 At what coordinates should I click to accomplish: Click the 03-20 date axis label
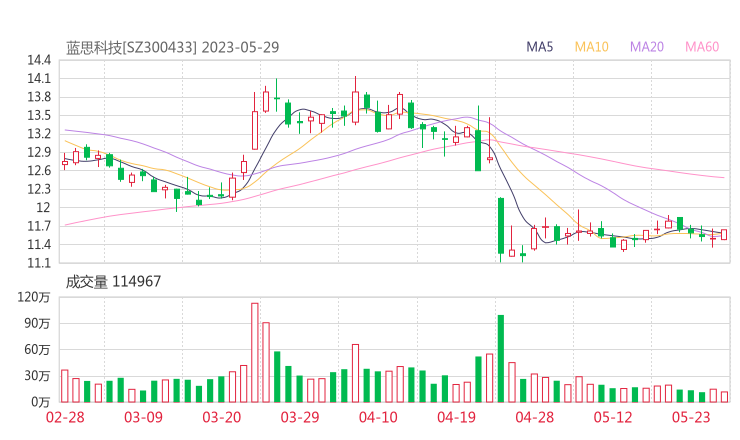222,417
